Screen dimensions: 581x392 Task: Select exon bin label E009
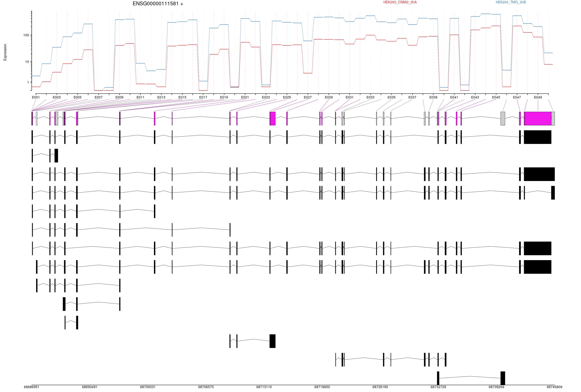[x=119, y=97]
